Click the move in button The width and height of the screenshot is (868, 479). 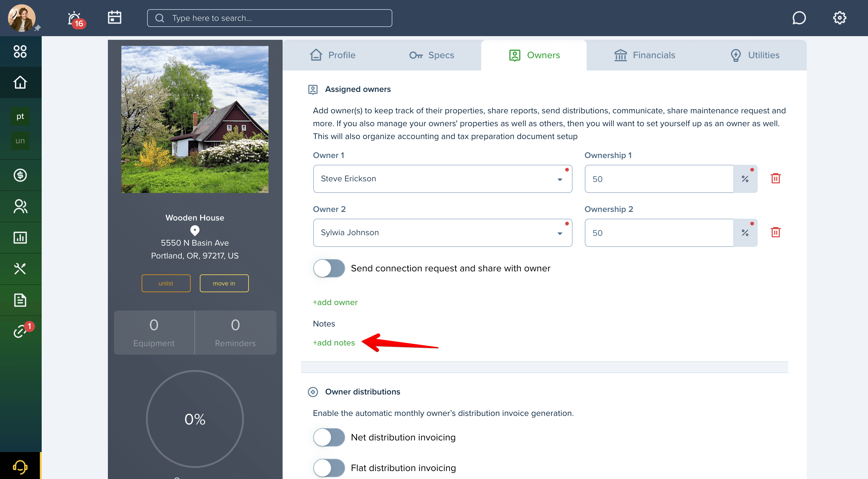[x=224, y=283]
